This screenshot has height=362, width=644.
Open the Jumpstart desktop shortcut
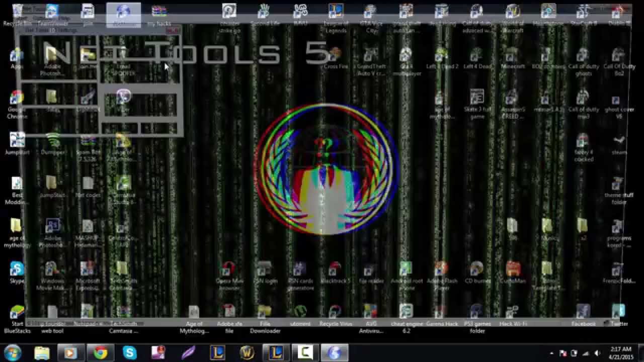(17, 144)
